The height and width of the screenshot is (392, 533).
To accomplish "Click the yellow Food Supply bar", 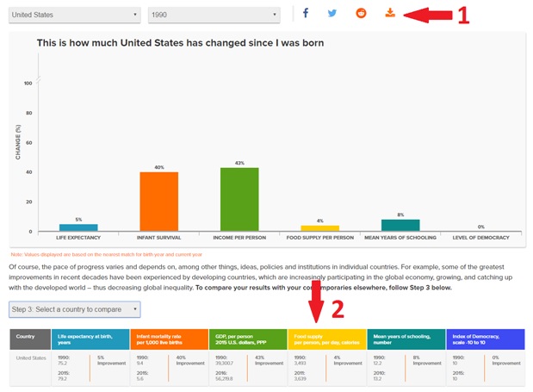I will (x=319, y=228).
